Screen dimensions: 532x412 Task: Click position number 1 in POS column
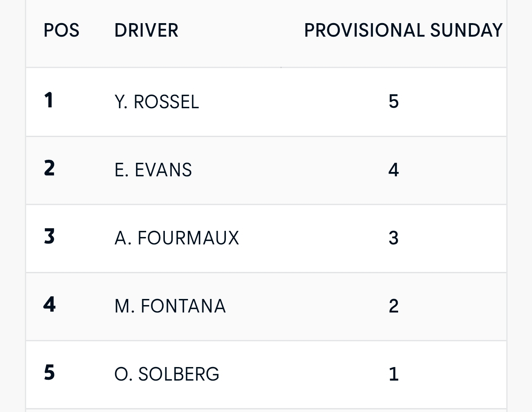(x=48, y=100)
